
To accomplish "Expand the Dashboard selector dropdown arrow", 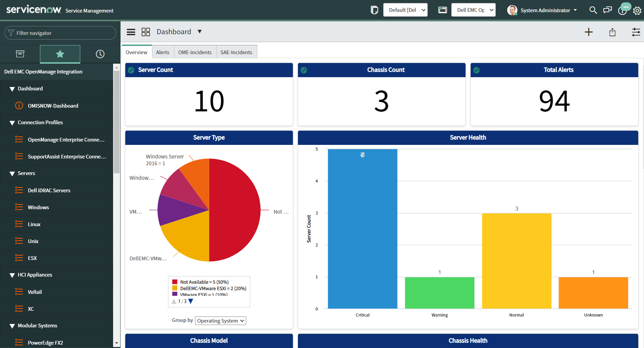I will pos(200,31).
